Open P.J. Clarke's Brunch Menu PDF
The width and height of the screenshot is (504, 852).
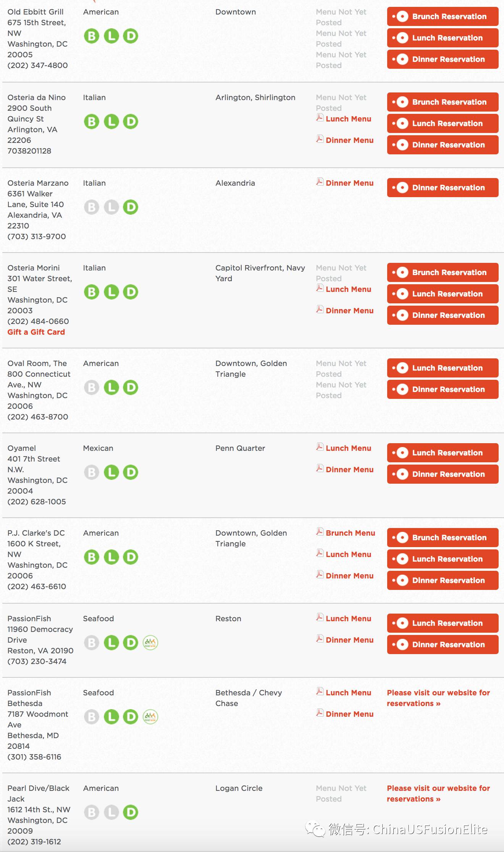(x=351, y=533)
